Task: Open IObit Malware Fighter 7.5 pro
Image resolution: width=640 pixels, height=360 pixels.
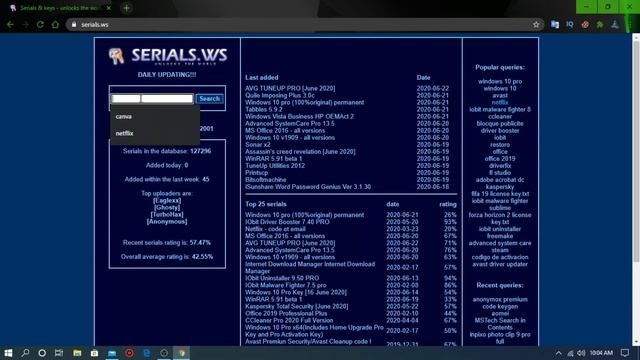Action: [x=285, y=285]
